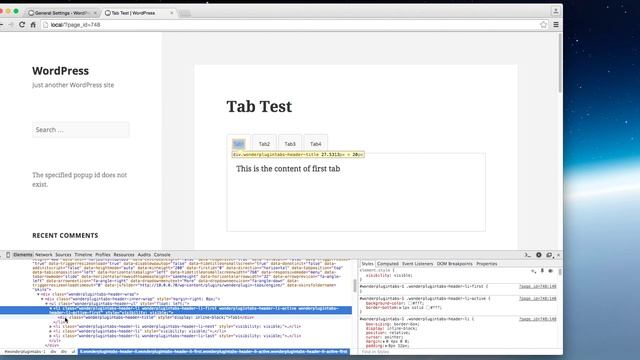Select the Tab Test | WordPress tab
Image resolution: width=640 pixels, height=360 pixels.
click(138, 13)
